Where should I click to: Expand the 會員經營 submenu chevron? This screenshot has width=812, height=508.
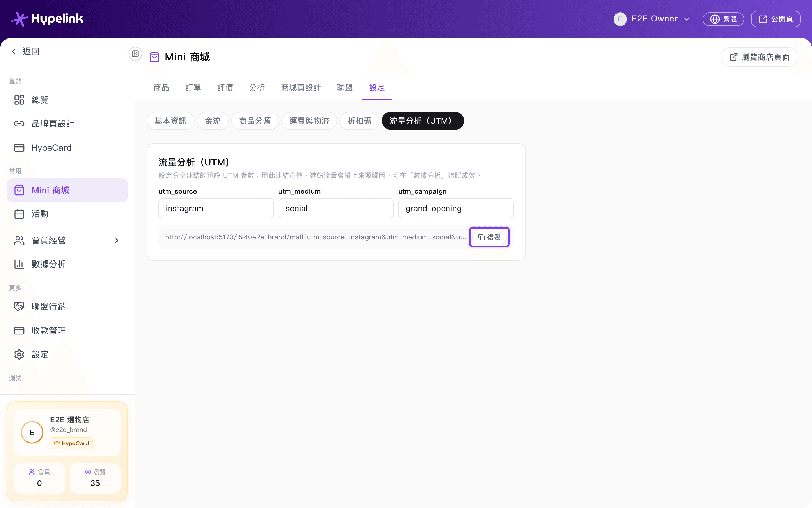[116, 240]
